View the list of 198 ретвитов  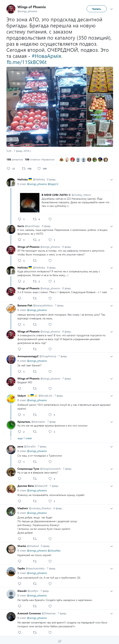coord(14,159)
